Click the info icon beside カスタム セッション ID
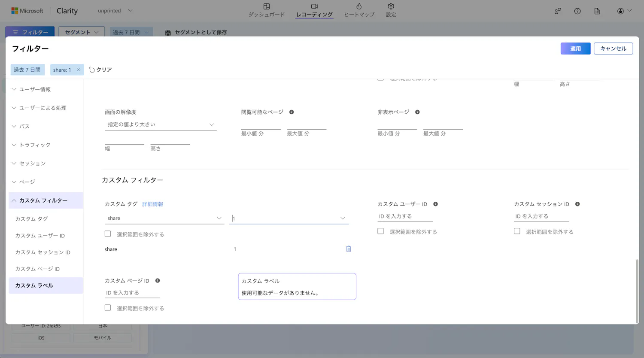Screen dimensions: 644x358 [x=577, y=204]
